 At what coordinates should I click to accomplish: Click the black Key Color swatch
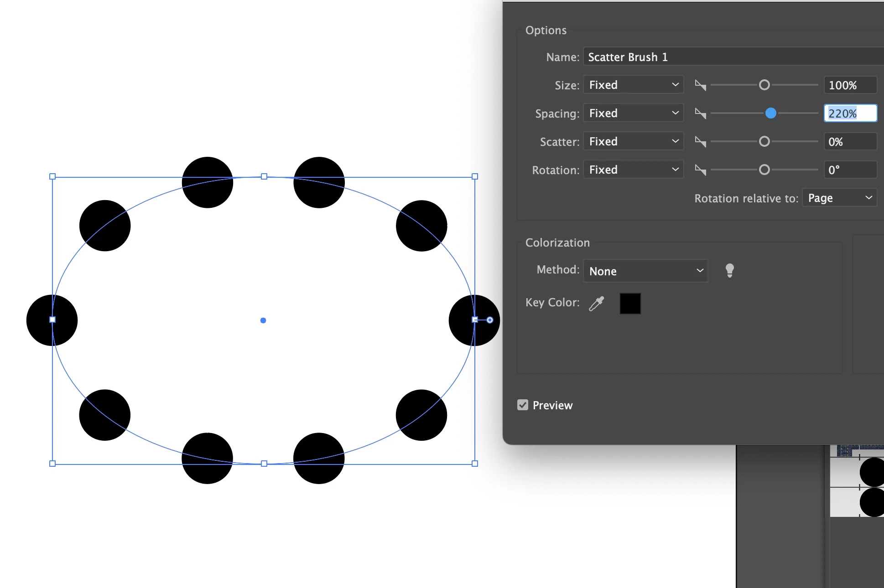point(630,304)
